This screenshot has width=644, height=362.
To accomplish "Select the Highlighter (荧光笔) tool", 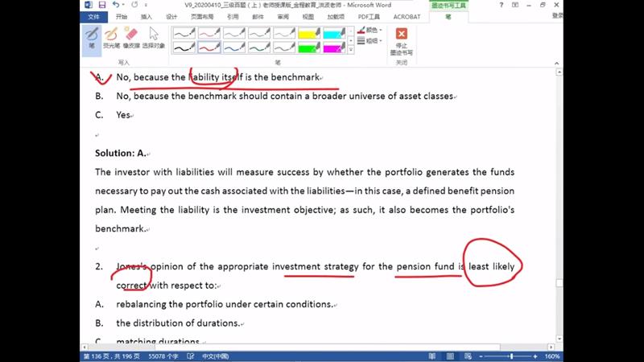I will [x=111, y=38].
